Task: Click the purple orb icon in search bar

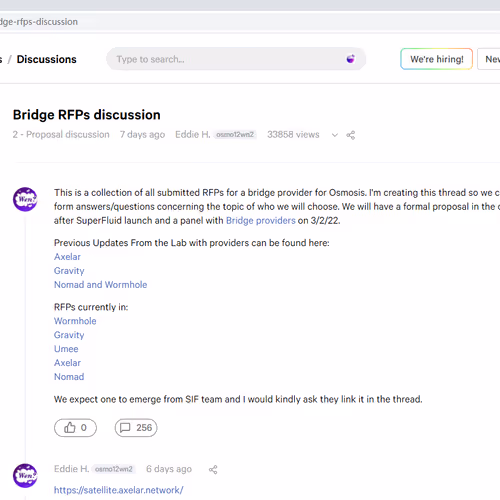Action: [x=350, y=59]
